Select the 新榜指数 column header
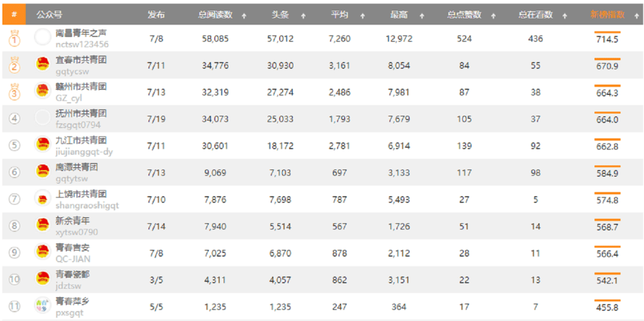Screen dimensions: 644x321 pyautogui.click(x=607, y=15)
